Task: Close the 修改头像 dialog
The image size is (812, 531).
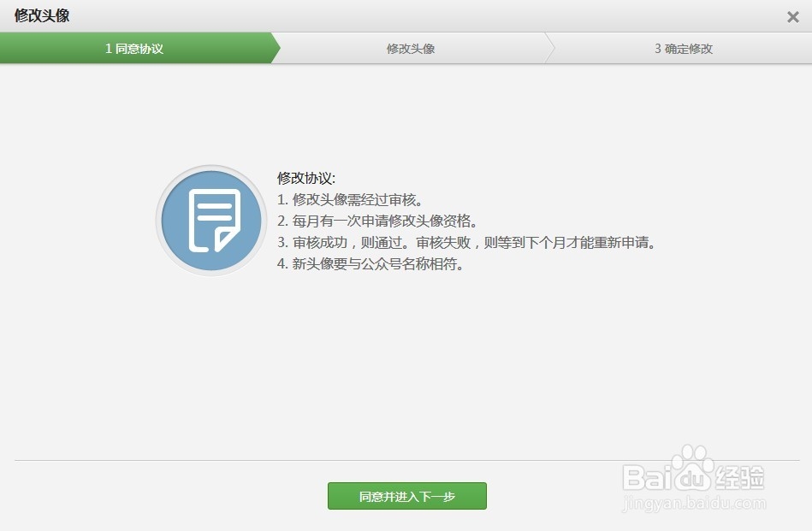Action: [793, 17]
